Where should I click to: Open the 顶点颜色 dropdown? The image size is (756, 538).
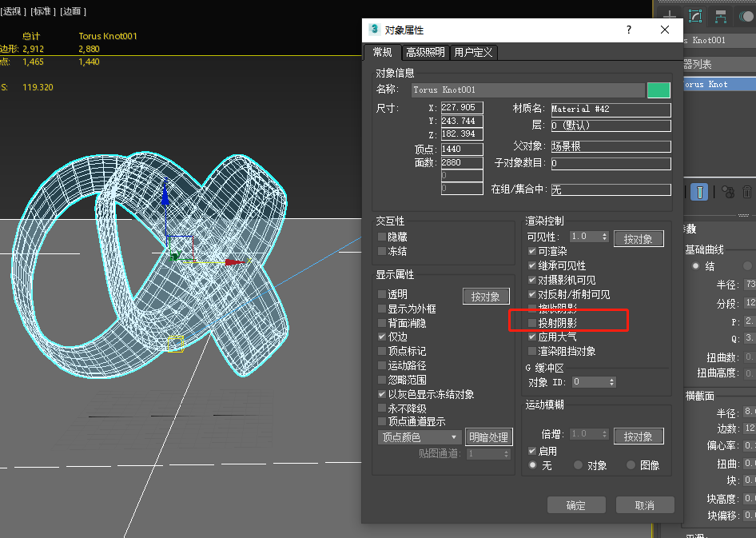(419, 436)
